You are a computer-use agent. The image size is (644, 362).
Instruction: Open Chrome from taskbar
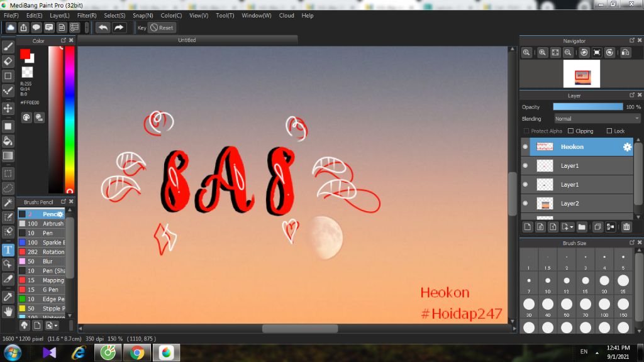pyautogui.click(x=137, y=353)
